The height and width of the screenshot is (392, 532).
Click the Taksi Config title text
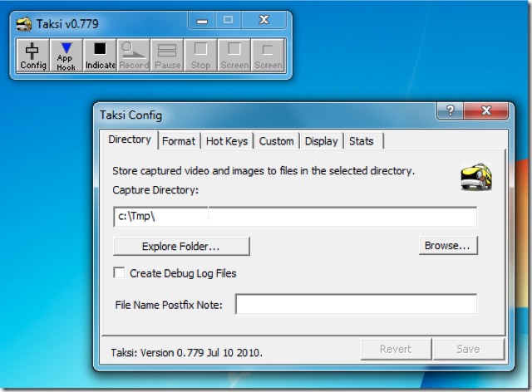(x=131, y=115)
